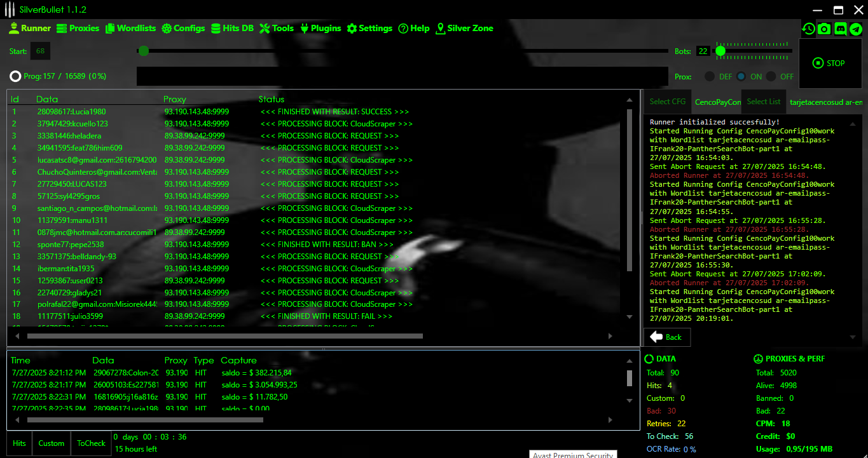This screenshot has height=458, width=868.
Task: Click the camera screenshot icon
Action: (x=824, y=29)
